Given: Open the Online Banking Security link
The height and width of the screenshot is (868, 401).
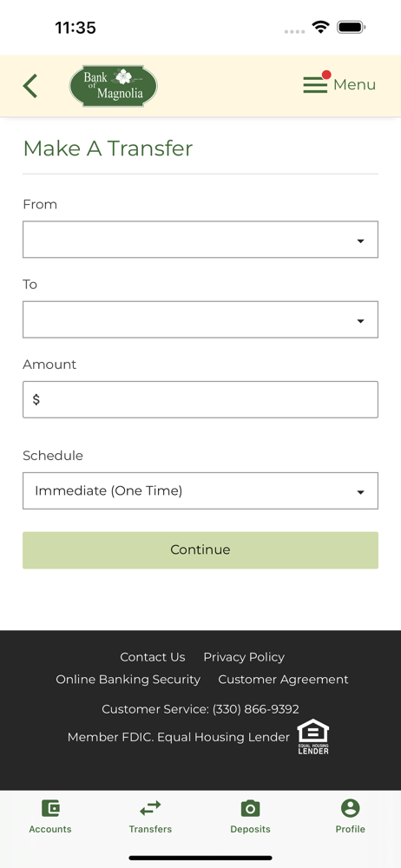Looking at the screenshot, I should pyautogui.click(x=128, y=680).
